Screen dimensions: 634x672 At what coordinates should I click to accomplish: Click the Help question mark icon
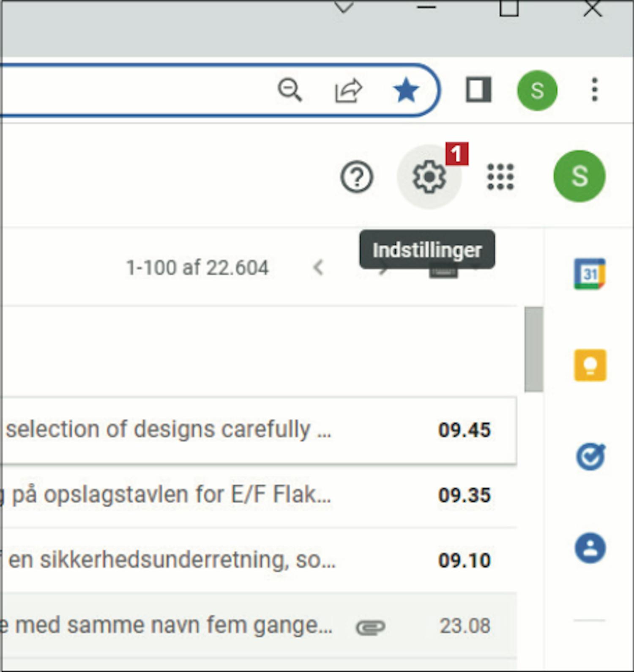tap(357, 177)
